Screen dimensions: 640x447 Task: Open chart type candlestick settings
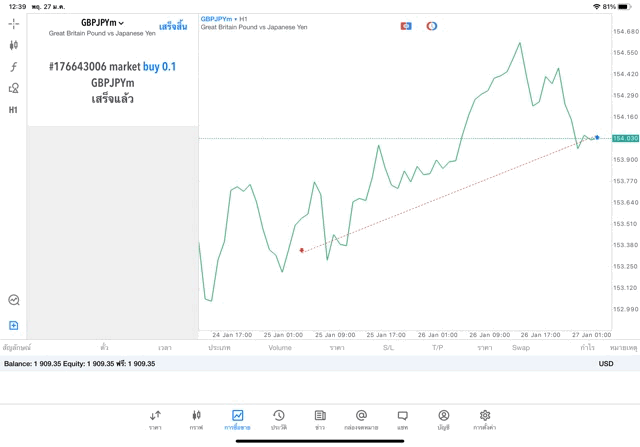(13, 45)
